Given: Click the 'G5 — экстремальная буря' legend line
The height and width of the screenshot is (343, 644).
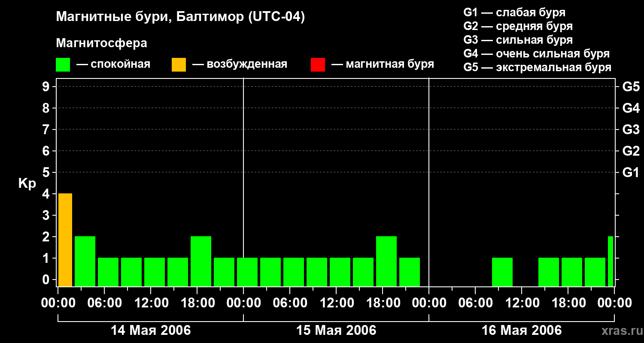Looking at the screenshot, I should click(538, 68).
